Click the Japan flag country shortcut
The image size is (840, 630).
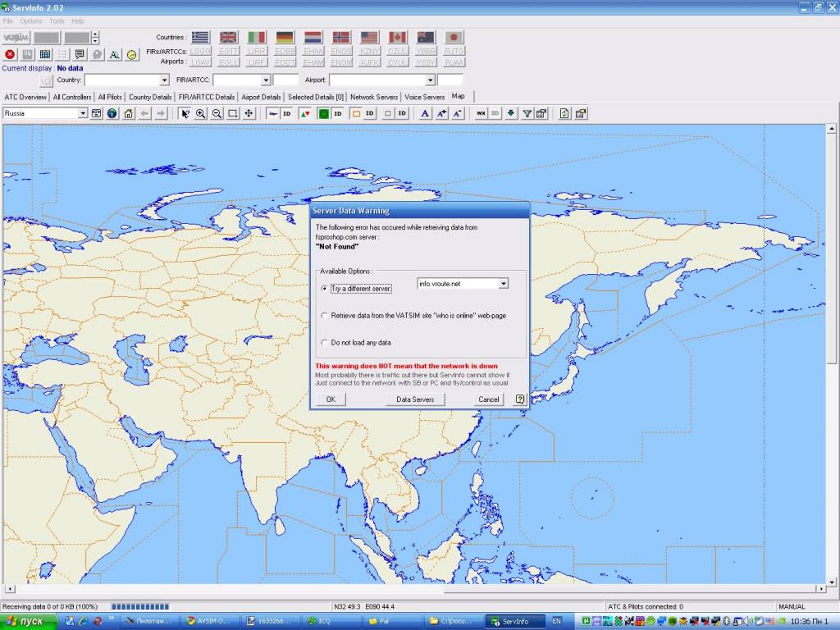(x=454, y=38)
